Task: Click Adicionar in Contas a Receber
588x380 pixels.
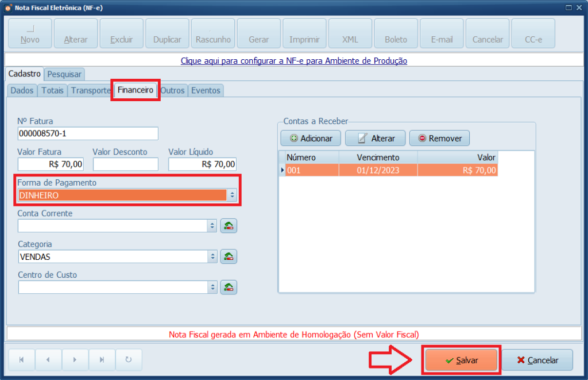Action: (311, 138)
